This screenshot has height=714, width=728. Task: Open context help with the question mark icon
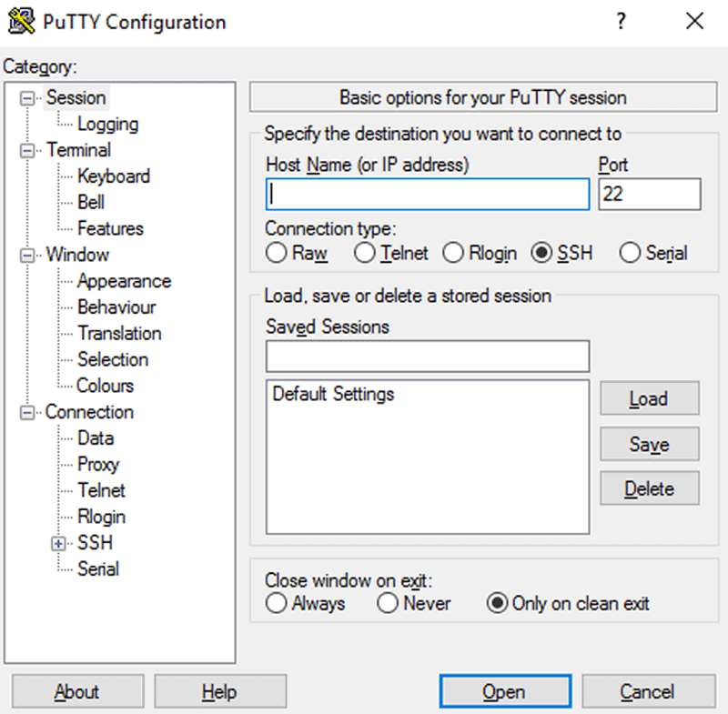621,22
